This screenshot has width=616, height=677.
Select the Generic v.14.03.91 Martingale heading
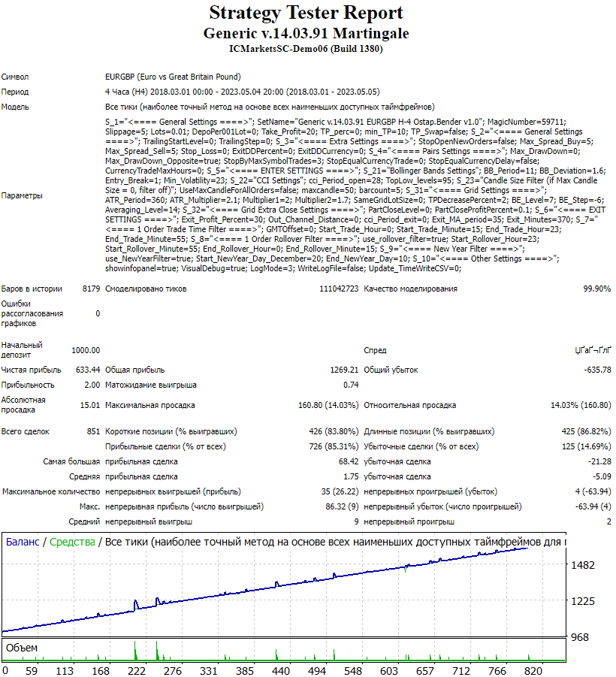(306, 33)
